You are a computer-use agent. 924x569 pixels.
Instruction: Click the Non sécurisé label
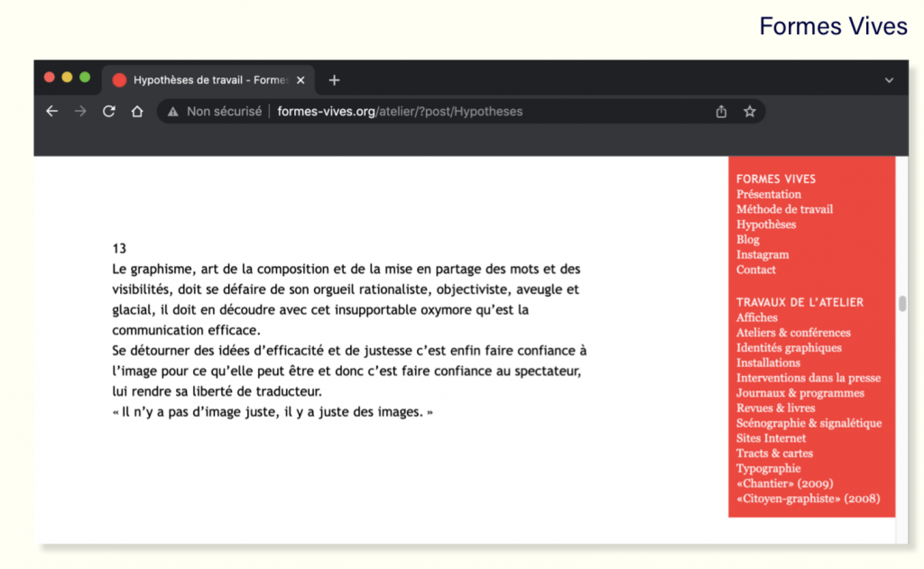[224, 111]
